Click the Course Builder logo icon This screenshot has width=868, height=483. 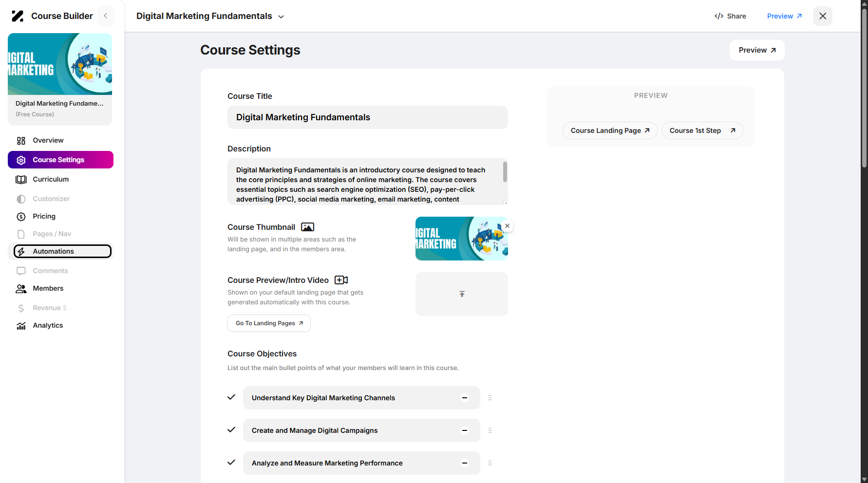click(18, 16)
